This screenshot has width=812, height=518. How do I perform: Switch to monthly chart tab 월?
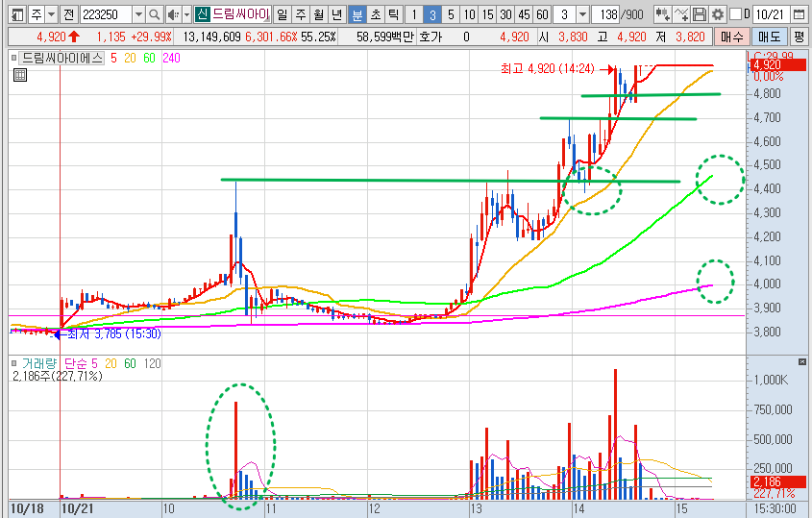(x=319, y=14)
